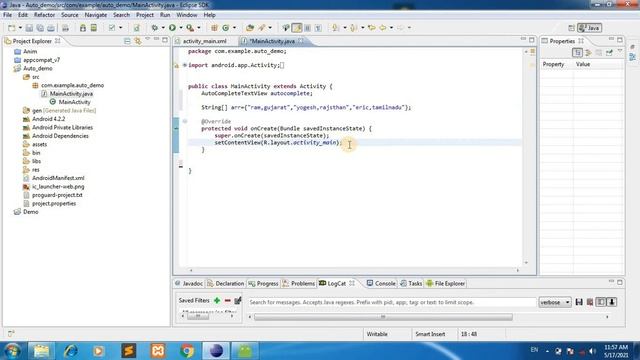This screenshot has height=360, width=640.
Task: Toggle Link with Editor in Project Explorer
Action: [138, 41]
